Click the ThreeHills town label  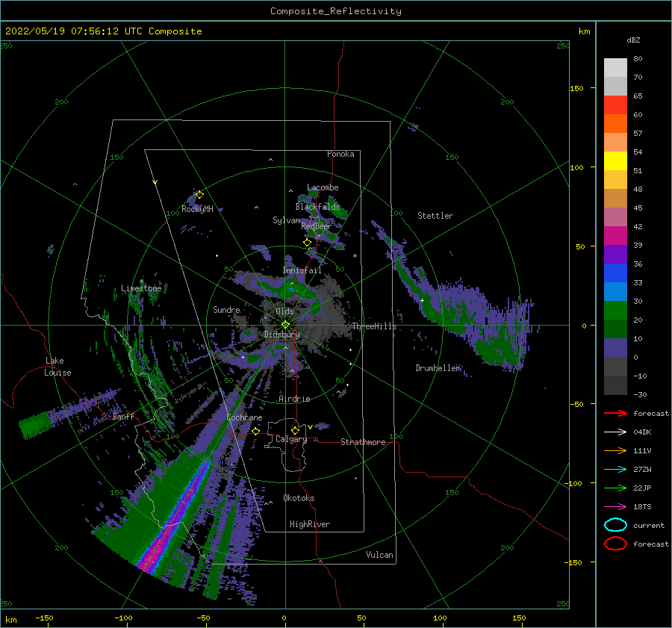pyautogui.click(x=374, y=326)
